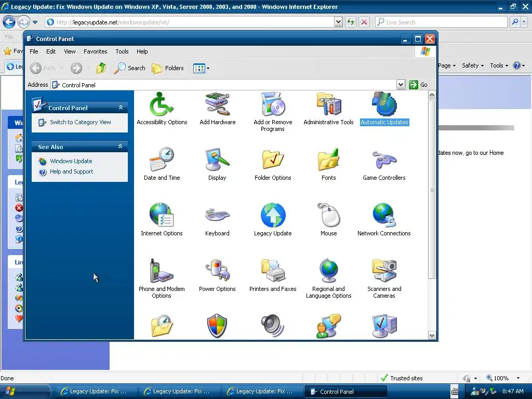Open the Tools menu in Control Panel
The image size is (532, 399).
[x=122, y=51]
